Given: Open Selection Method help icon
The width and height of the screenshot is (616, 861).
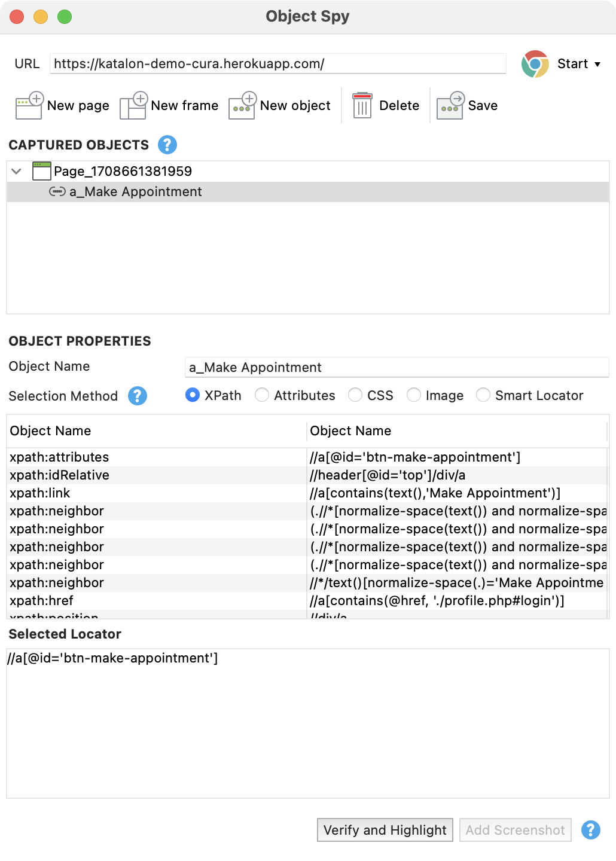Looking at the screenshot, I should click(138, 396).
